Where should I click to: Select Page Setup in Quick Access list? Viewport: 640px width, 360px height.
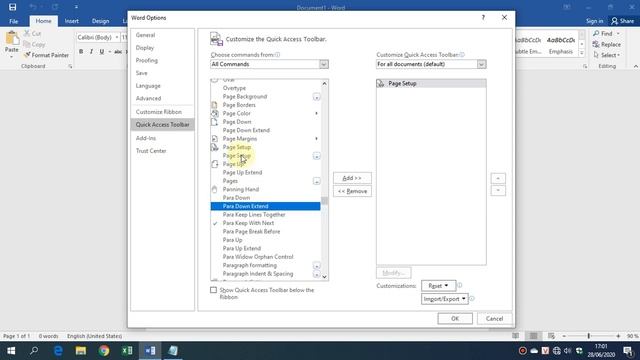point(431,83)
